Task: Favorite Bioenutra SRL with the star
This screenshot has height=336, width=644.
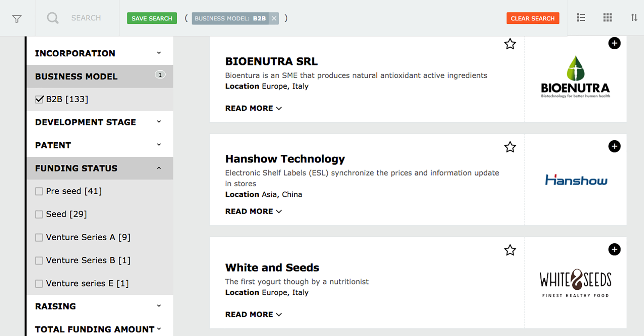Action: [510, 44]
